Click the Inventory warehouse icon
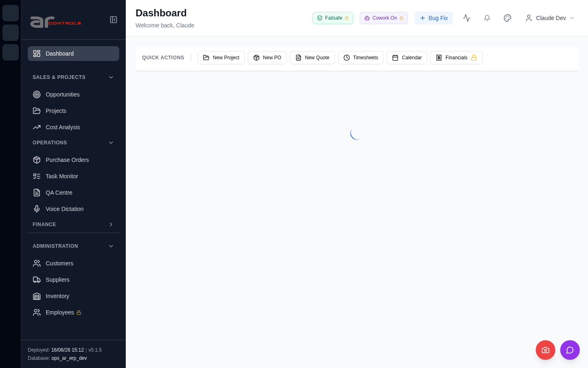Screen dimensions: 588x368 click(37, 296)
